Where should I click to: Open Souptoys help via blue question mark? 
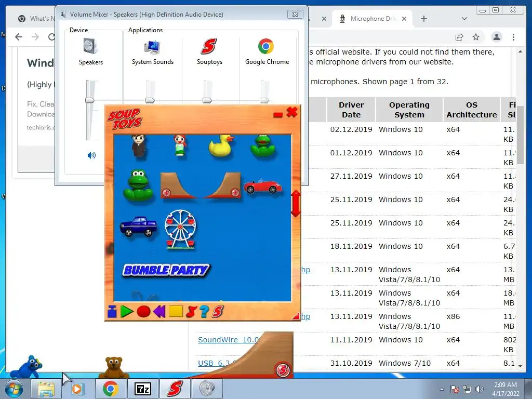click(204, 312)
